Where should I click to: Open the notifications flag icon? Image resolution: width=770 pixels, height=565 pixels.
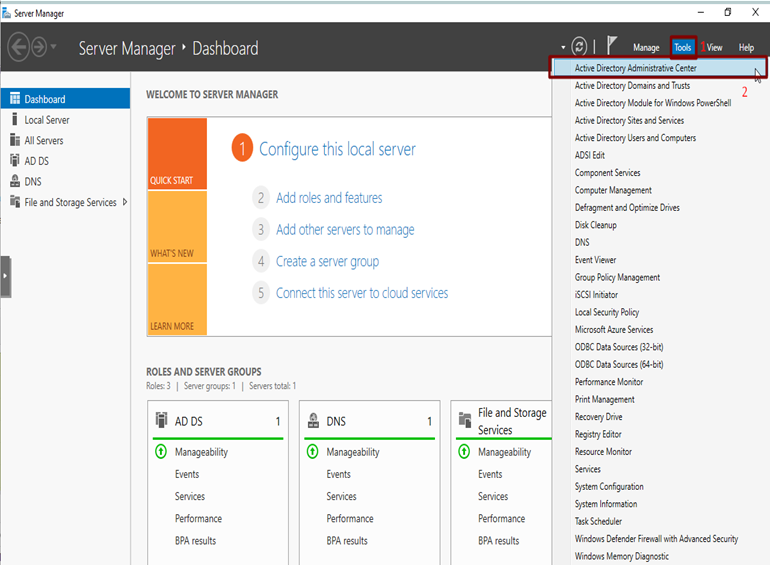pyautogui.click(x=611, y=46)
